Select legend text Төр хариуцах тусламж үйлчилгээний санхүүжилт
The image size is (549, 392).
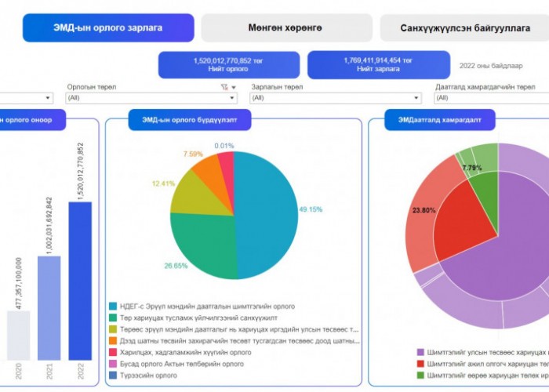198,318
